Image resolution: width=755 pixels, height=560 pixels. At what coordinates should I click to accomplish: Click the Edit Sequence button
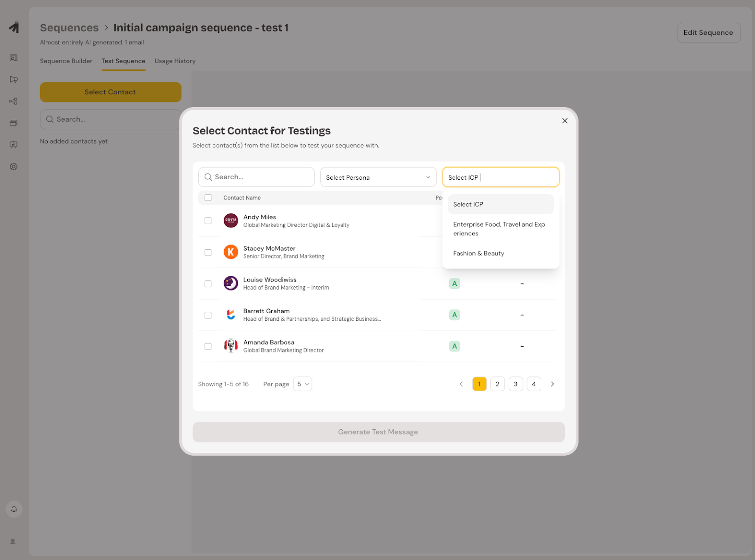(x=708, y=33)
